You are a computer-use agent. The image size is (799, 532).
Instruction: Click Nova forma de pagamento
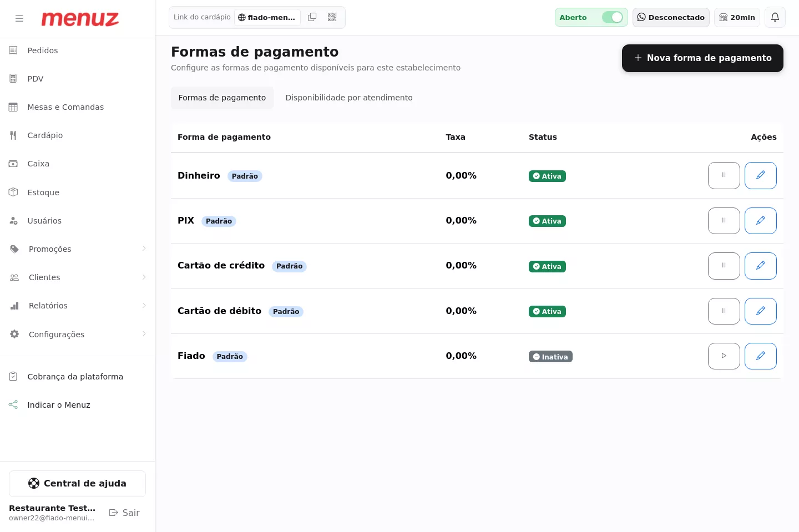(x=702, y=58)
